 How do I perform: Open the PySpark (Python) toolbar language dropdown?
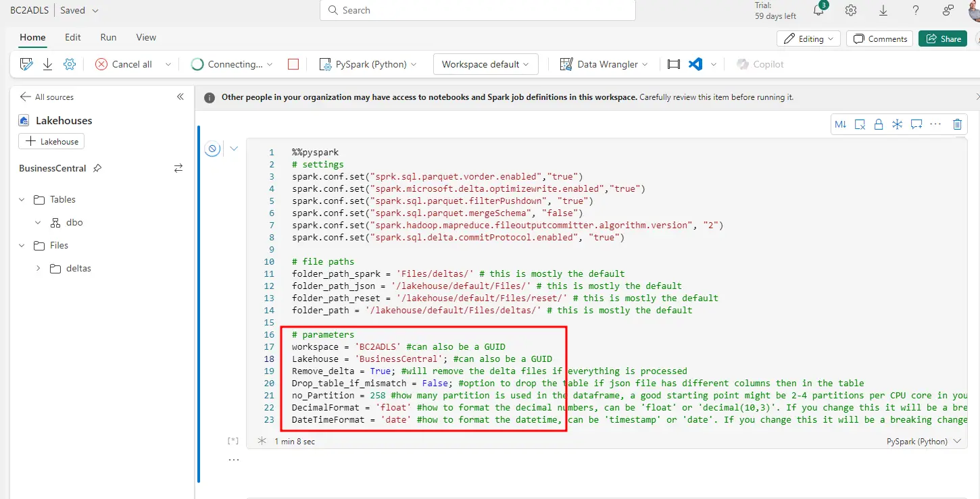[x=368, y=64]
